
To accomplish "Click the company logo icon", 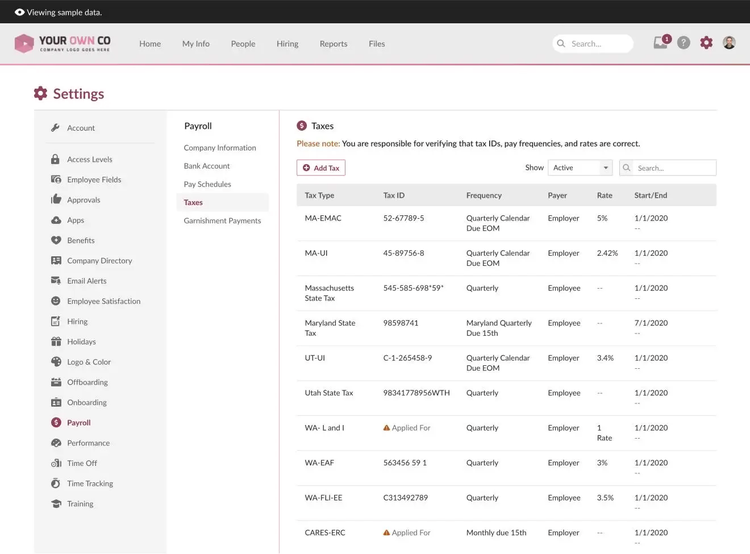I will (24, 43).
